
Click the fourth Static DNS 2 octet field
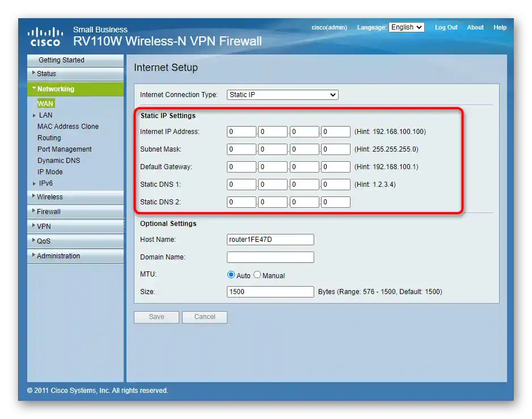tap(336, 202)
